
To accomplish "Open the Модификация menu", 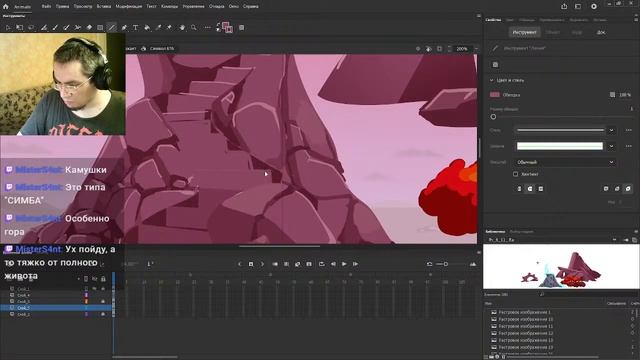I will tap(129, 7).
